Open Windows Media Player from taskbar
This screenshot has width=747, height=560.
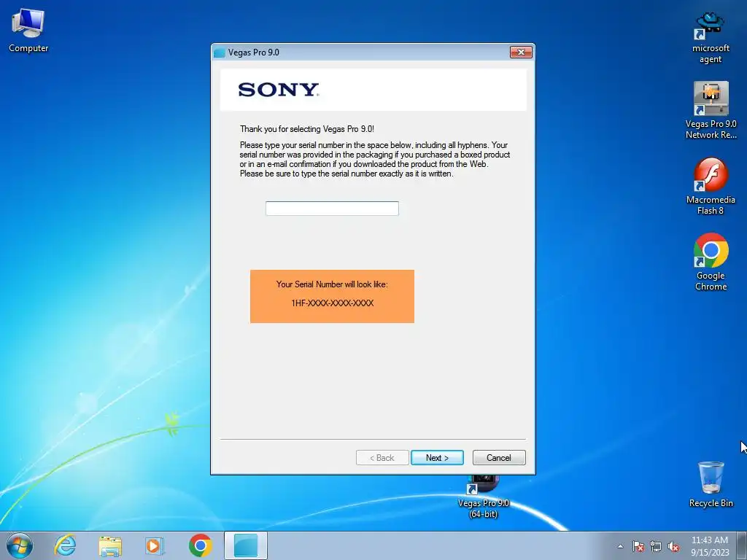(155, 545)
